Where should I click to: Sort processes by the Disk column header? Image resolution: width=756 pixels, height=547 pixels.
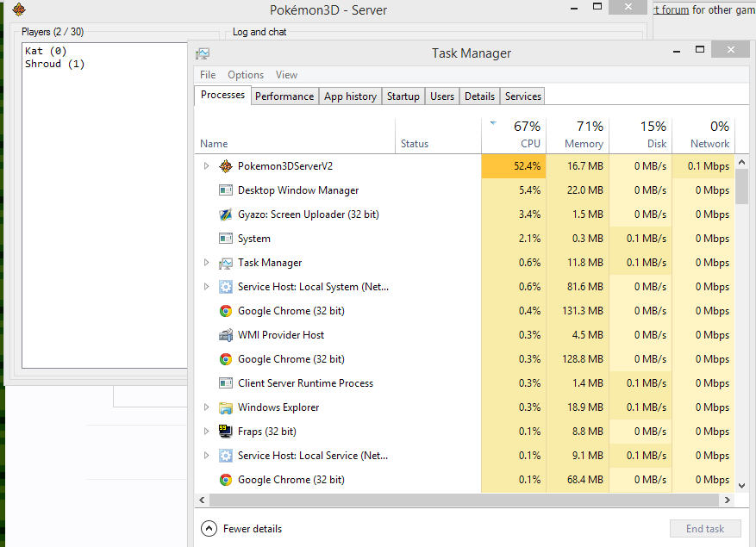coord(640,135)
